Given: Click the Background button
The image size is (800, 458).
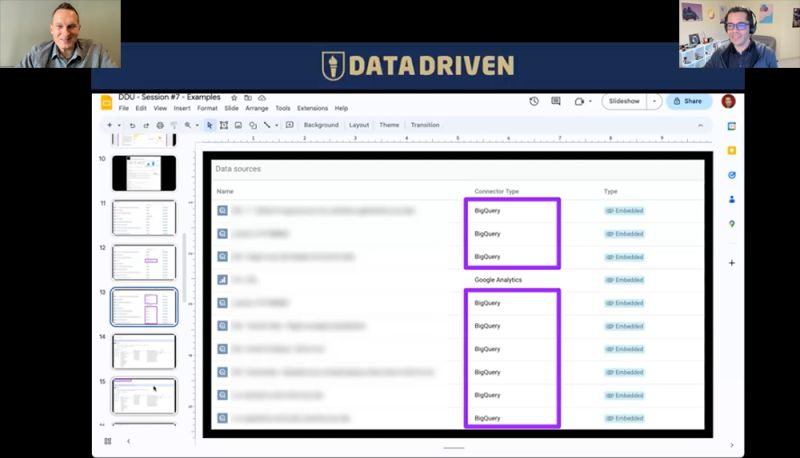Looking at the screenshot, I should pyautogui.click(x=321, y=125).
